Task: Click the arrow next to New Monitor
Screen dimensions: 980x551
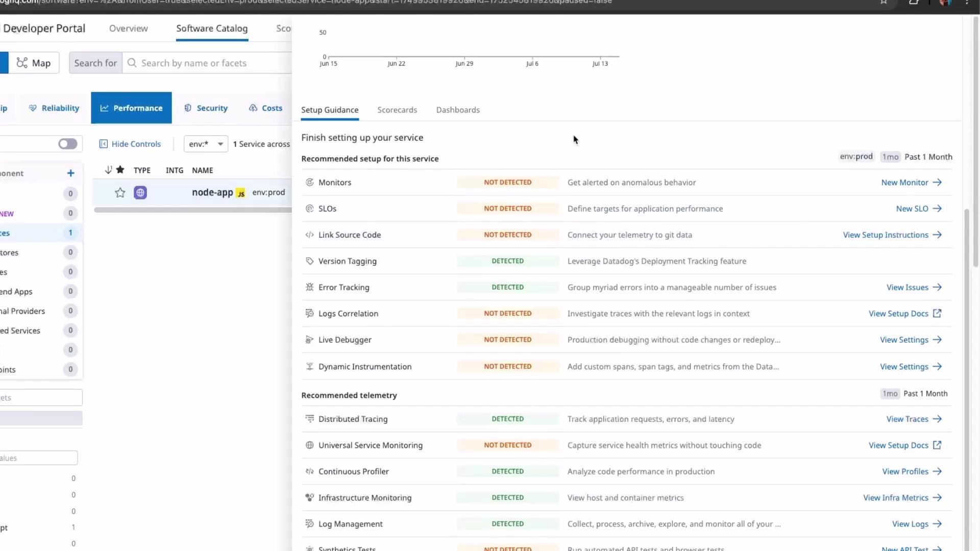Action: pos(937,182)
